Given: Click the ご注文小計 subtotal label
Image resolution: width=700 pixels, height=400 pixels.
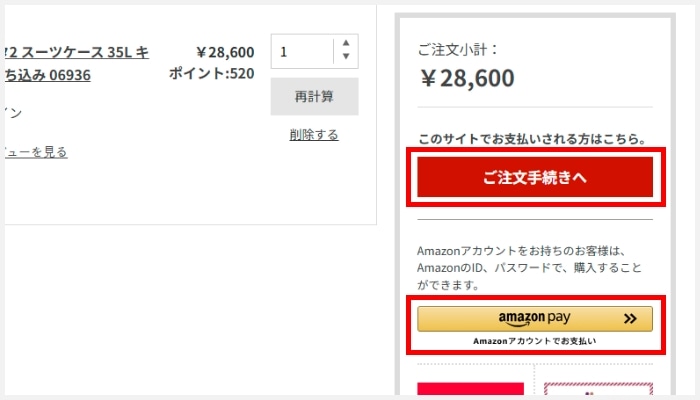Looking at the screenshot, I should point(457,48).
